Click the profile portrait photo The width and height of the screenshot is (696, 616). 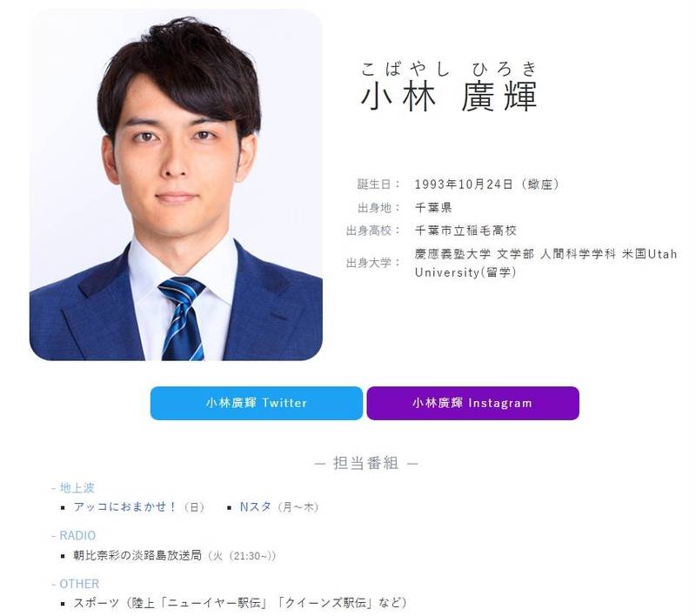click(176, 184)
